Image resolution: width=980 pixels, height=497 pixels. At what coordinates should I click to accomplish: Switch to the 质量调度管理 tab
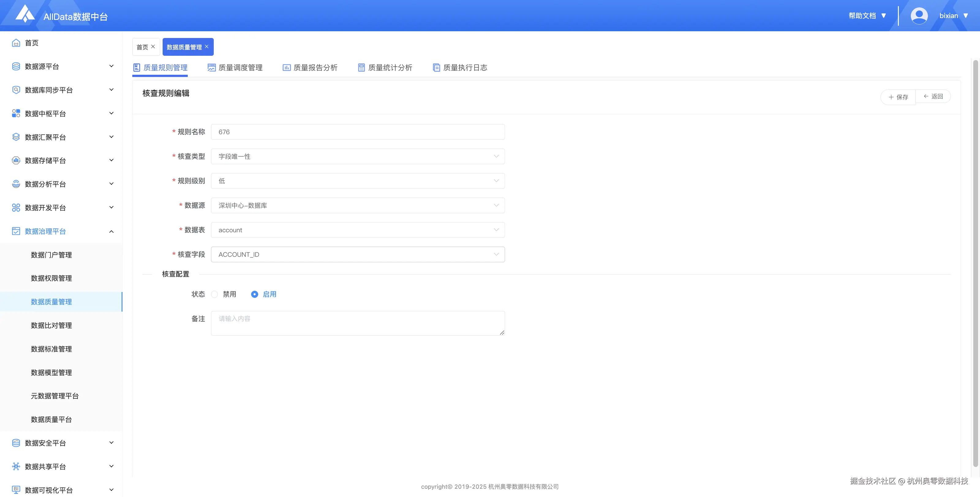[x=235, y=68]
